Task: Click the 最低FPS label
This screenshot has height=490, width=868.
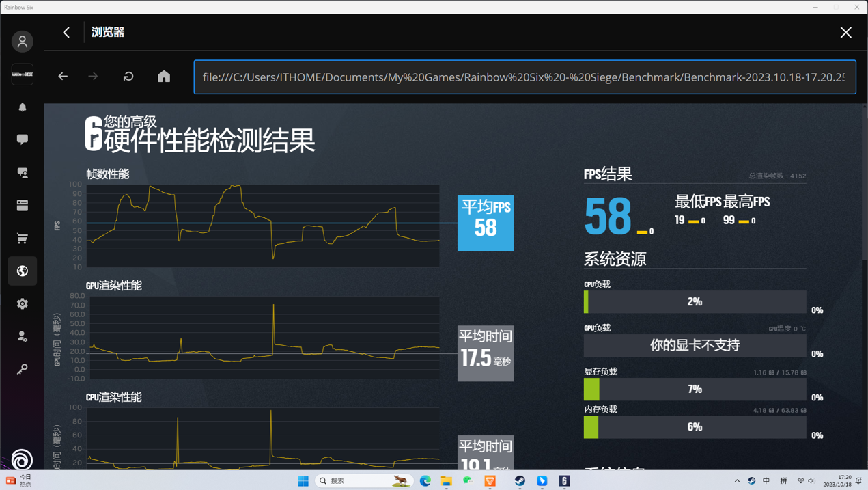Action: coord(698,202)
